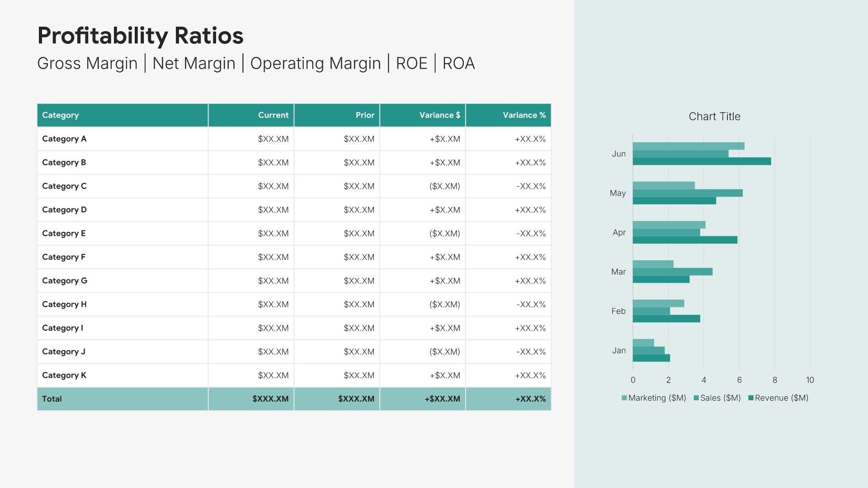Click the Marketing ($M) legend swatch
Viewport: 868px width, 488px height.
click(624, 398)
